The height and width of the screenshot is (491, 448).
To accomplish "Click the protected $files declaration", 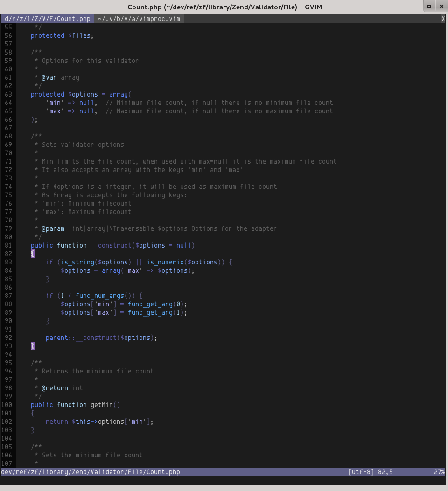I will coord(62,35).
